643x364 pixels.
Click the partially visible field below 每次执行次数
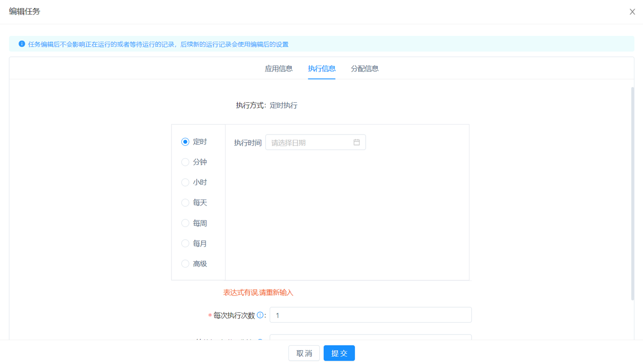[x=370, y=337]
